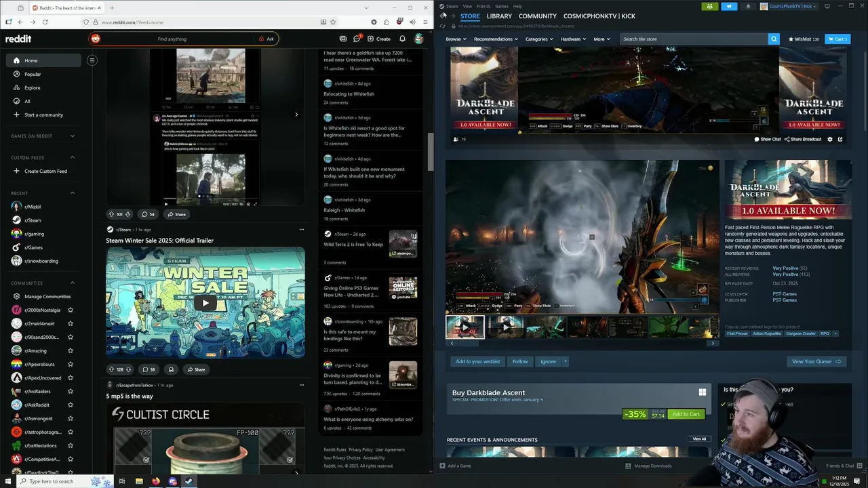The height and width of the screenshot is (488, 868).
Task: Open Steam Browse dropdown
Action: tap(456, 39)
